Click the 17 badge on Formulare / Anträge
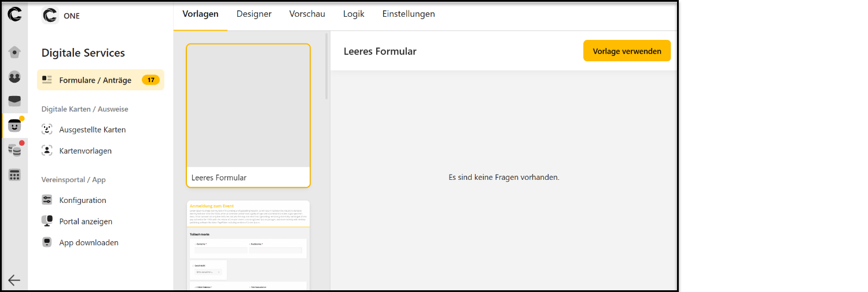This screenshot has width=868, height=292. pos(150,80)
